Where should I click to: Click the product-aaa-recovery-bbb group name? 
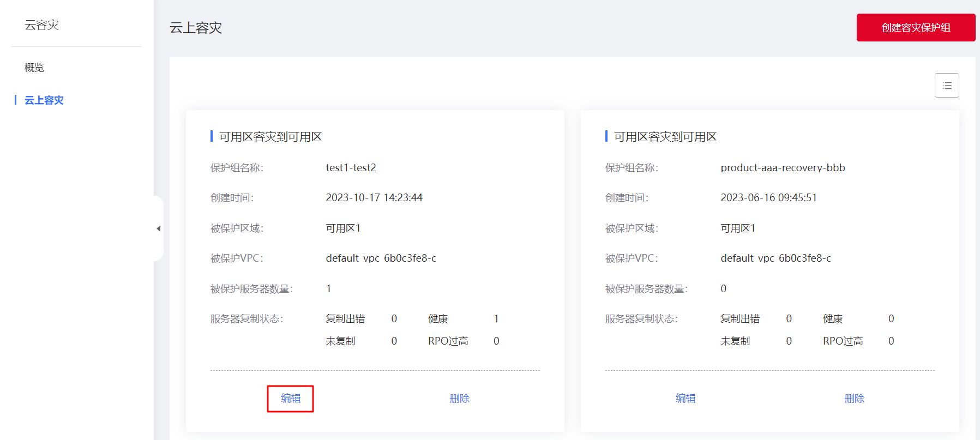point(782,168)
